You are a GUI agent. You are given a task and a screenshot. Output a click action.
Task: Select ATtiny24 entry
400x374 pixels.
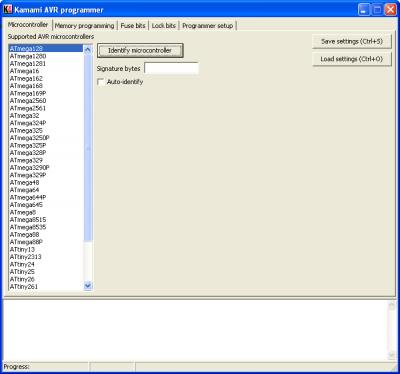click(x=46, y=264)
